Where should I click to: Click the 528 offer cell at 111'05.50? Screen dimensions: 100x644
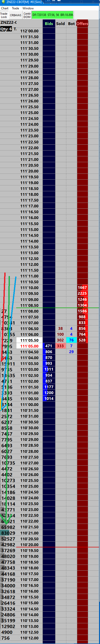tap(82, 340)
